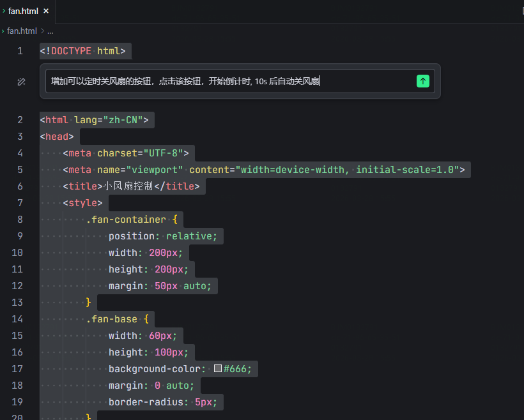The image size is (524, 420).
Task: Click the magic wand icon beside prompt box
Action: click(x=21, y=82)
